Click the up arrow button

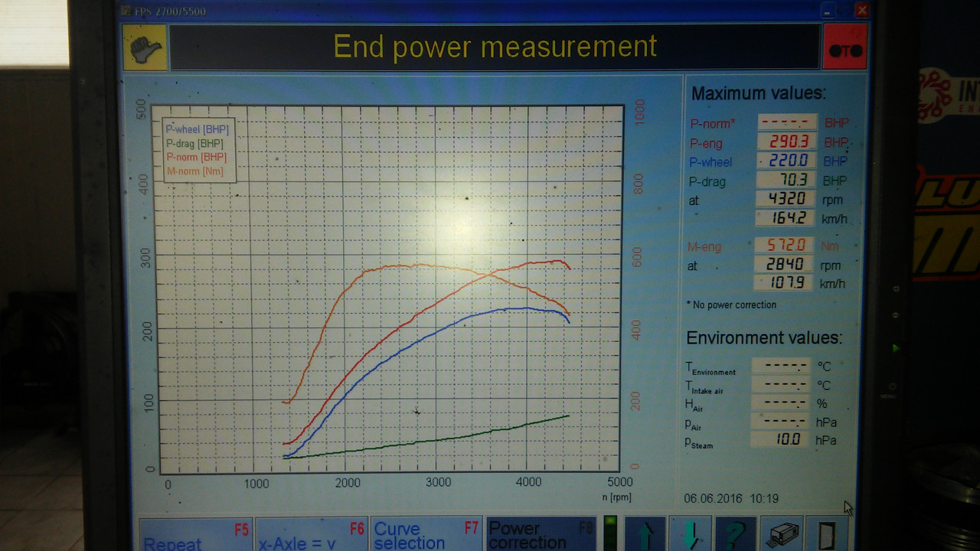645,533
